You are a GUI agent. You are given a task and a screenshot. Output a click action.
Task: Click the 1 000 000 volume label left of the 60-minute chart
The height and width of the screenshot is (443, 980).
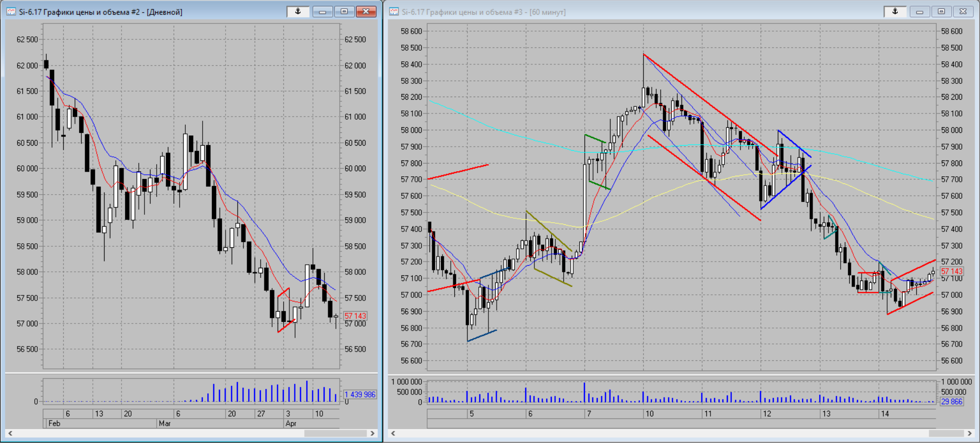[407, 382]
